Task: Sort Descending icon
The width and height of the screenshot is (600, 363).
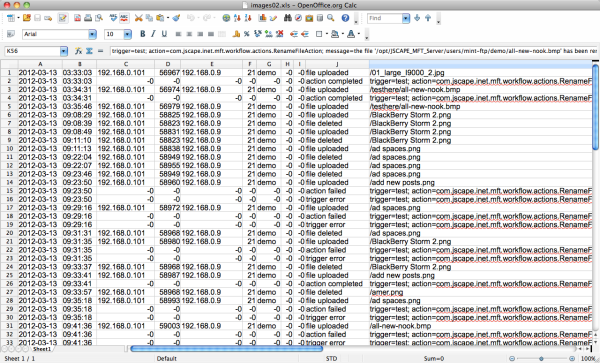Action: (x=248, y=18)
